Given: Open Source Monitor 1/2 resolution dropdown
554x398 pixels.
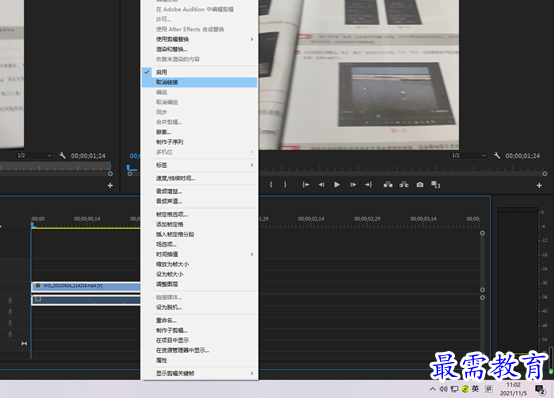Looking at the screenshot, I should pos(34,156).
